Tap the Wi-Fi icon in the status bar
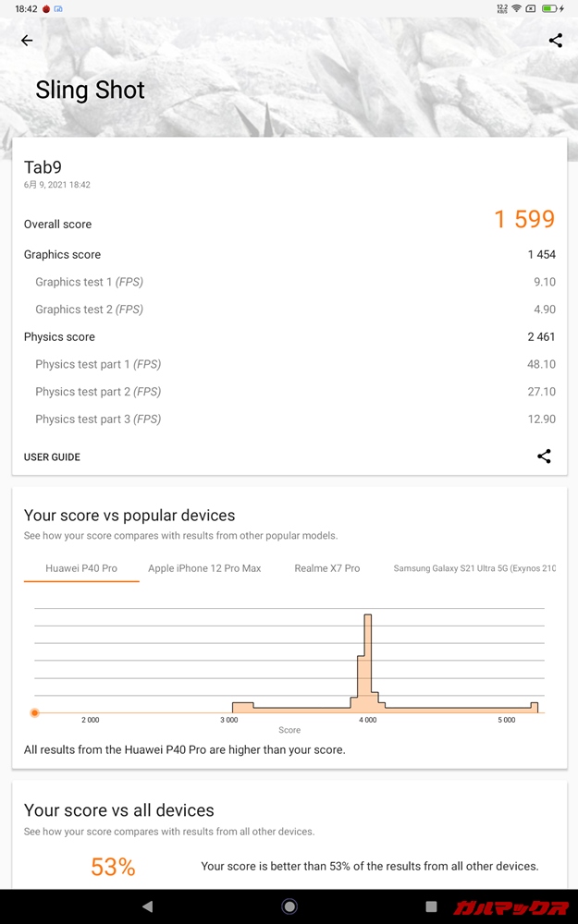Viewport: 578px width, 924px height. tap(515, 8)
